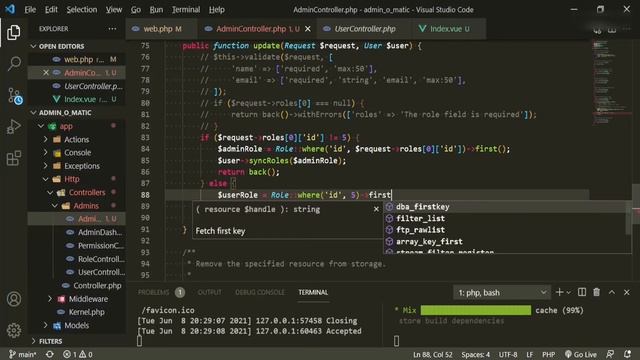640x360 pixels.
Task: Switch to the web.php tab
Action: coord(162,29)
